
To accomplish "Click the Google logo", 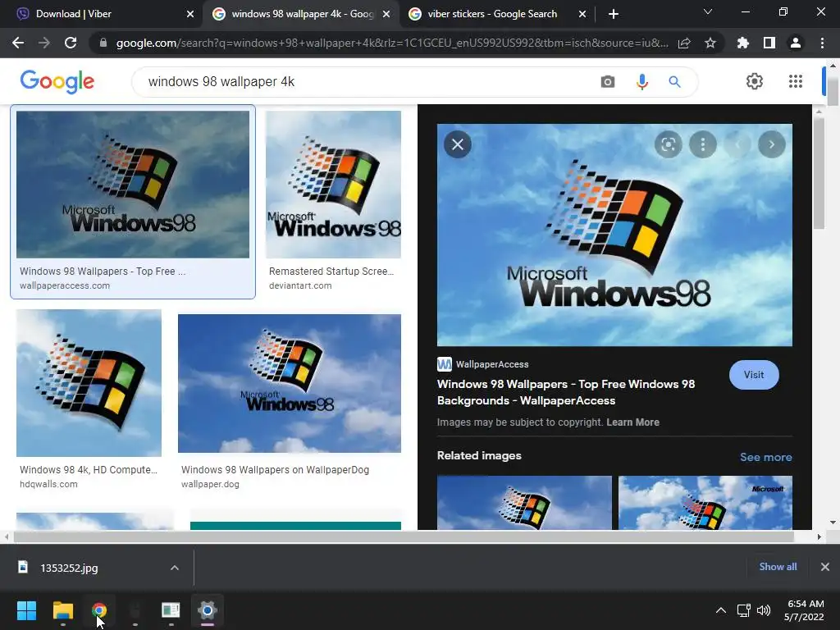I will [57, 81].
